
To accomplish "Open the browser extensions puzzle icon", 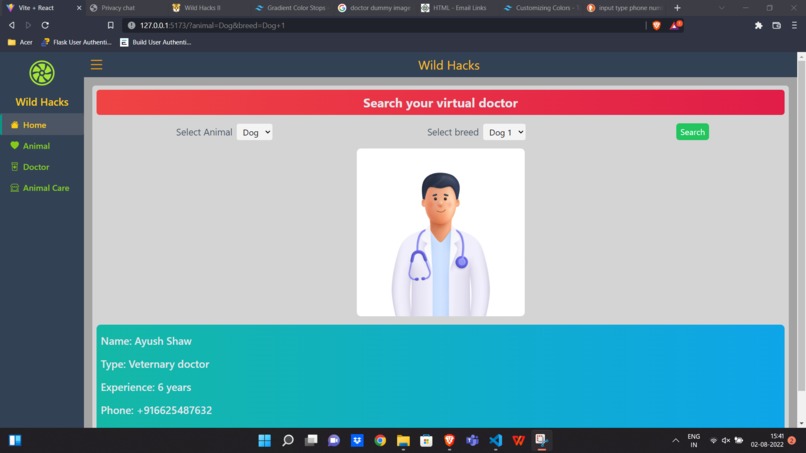I will tap(759, 25).
